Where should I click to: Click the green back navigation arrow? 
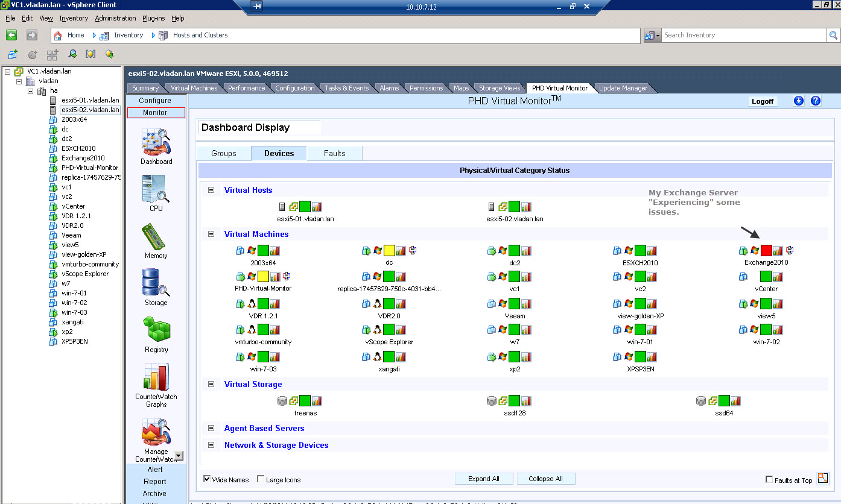pyautogui.click(x=11, y=35)
